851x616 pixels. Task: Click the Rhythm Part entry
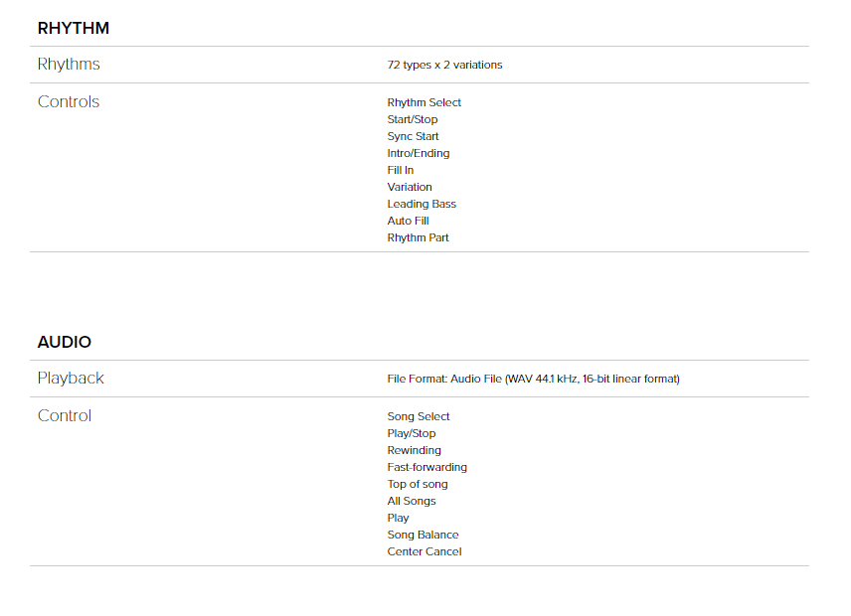(x=418, y=238)
